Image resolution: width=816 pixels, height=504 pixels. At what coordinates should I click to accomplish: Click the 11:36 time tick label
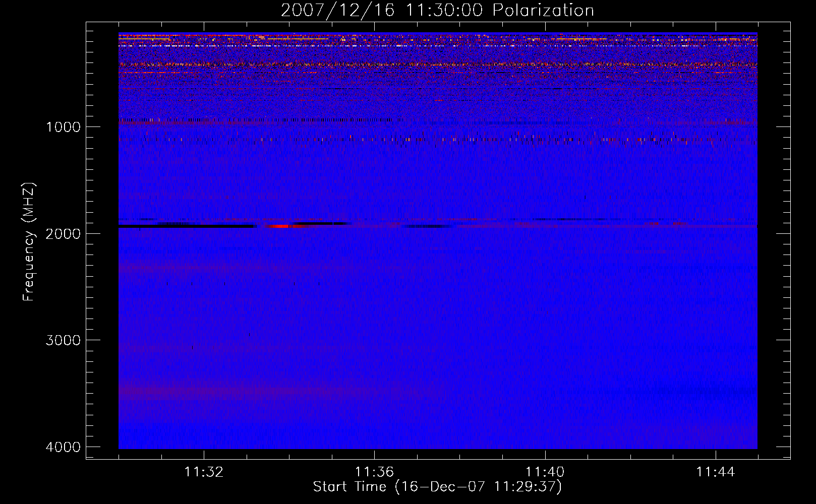pyautogui.click(x=374, y=472)
